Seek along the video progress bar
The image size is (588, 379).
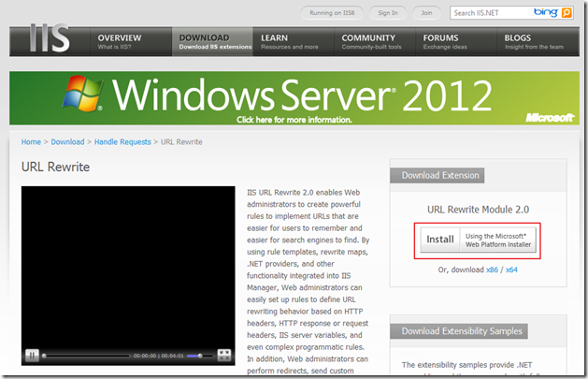[x=87, y=356]
